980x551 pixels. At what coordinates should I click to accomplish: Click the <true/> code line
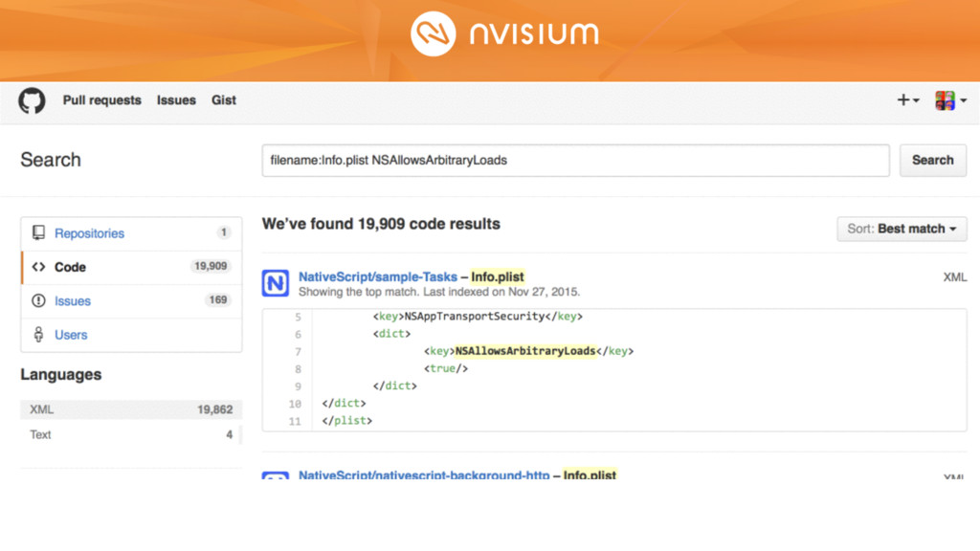click(446, 368)
